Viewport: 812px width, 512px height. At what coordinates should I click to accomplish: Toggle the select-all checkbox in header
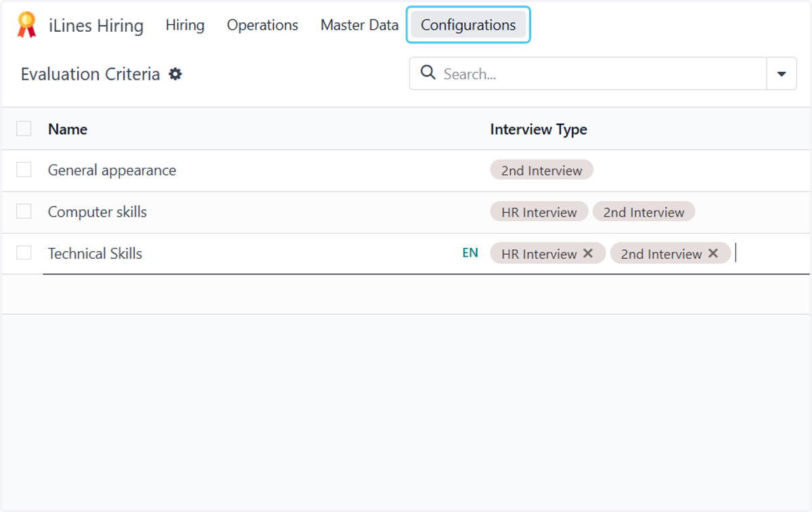tap(24, 129)
